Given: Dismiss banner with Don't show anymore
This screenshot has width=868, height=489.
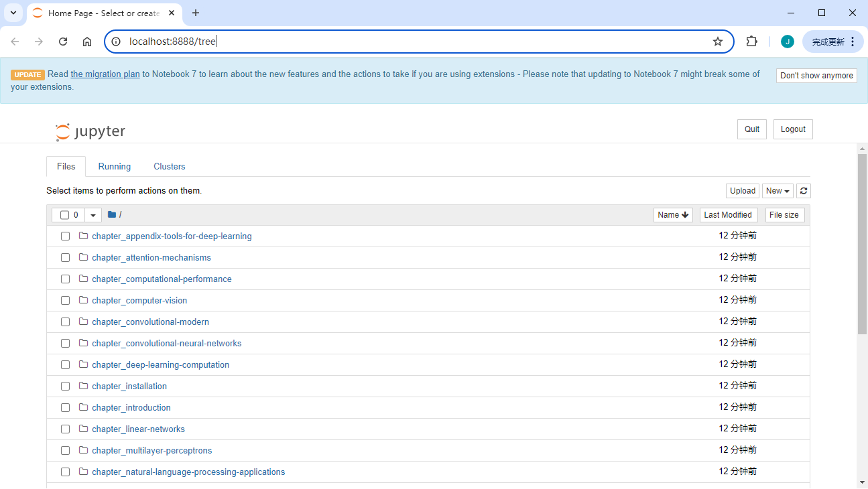Looking at the screenshot, I should 816,76.
